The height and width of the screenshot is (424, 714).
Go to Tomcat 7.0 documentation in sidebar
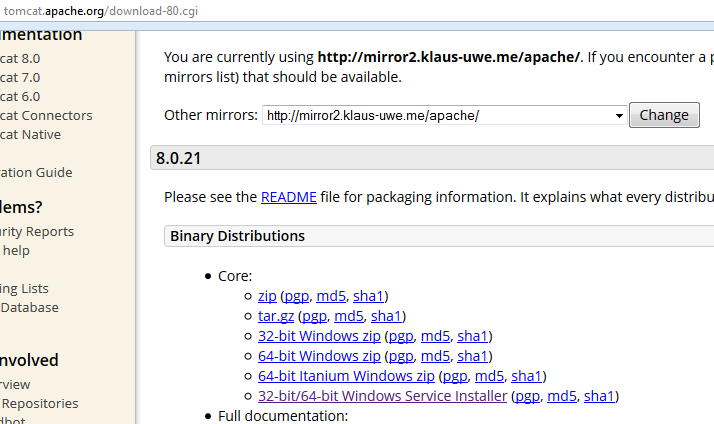[20, 77]
